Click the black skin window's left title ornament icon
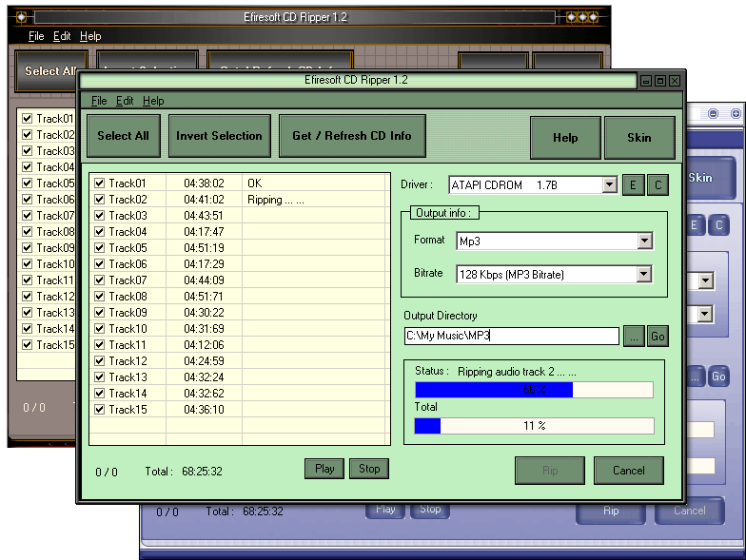The image size is (746, 560). [21, 17]
